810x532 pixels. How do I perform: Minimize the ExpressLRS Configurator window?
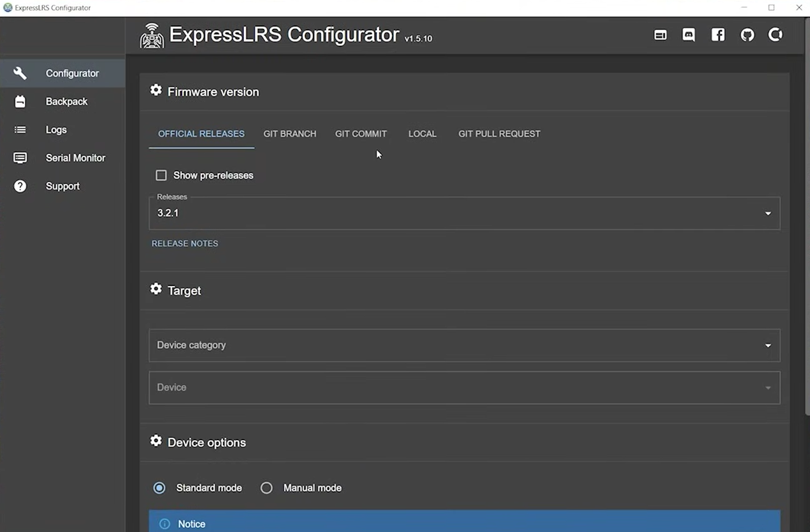744,8
